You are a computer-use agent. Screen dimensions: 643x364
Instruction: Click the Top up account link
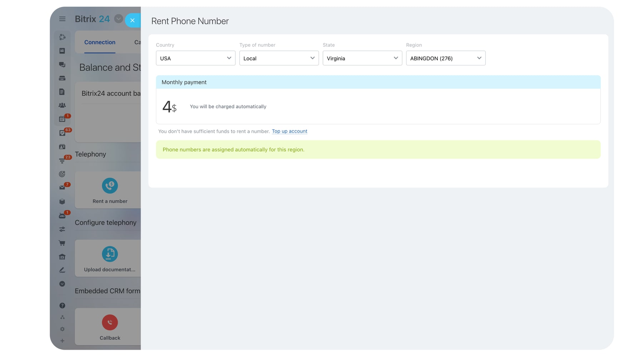coord(289,131)
